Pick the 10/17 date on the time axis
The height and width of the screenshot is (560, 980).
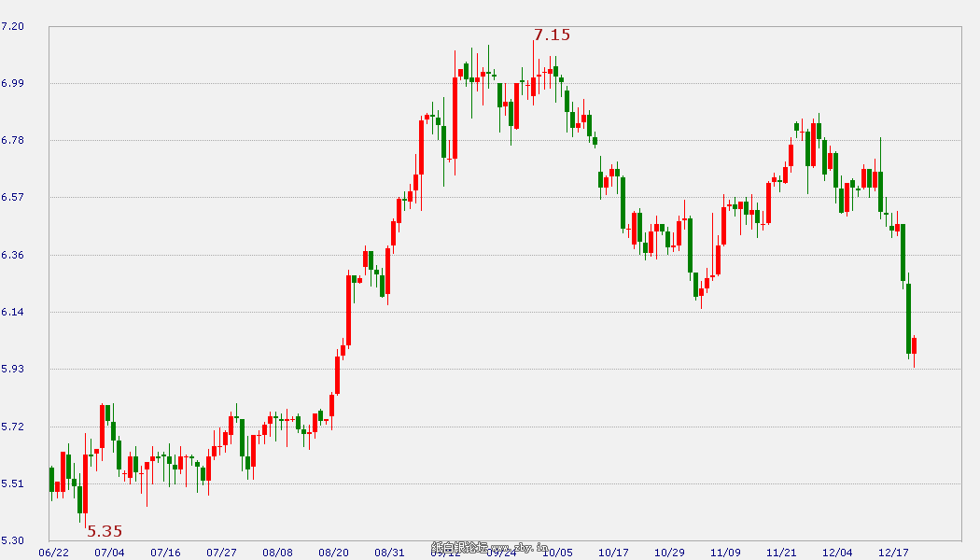[613, 553]
